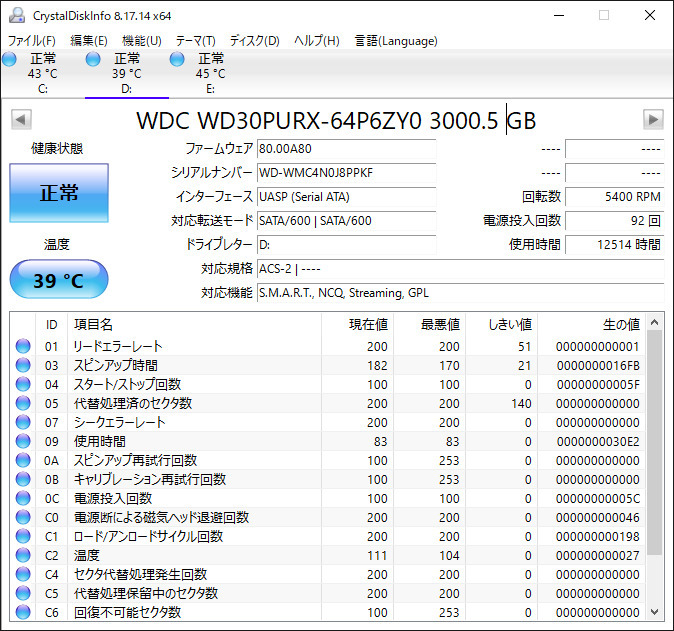Click the drive title WDC WD30PURX-64P6ZY0 3000.5 GB
Image resolution: width=674 pixels, height=631 pixels.
[x=336, y=120]
